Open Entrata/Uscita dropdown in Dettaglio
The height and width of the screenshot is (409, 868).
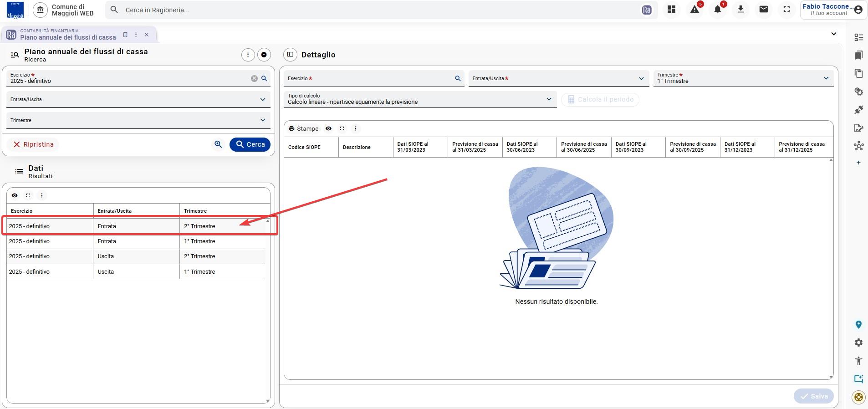coord(559,78)
